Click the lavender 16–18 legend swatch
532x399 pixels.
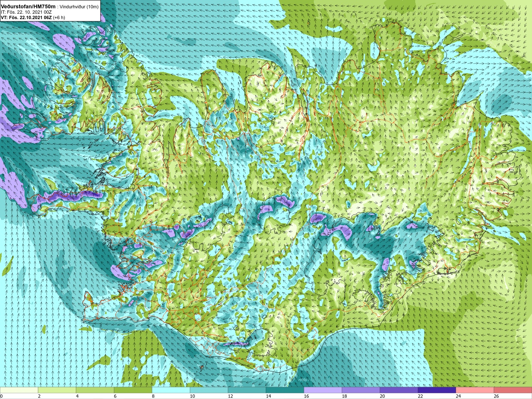tap(323, 390)
